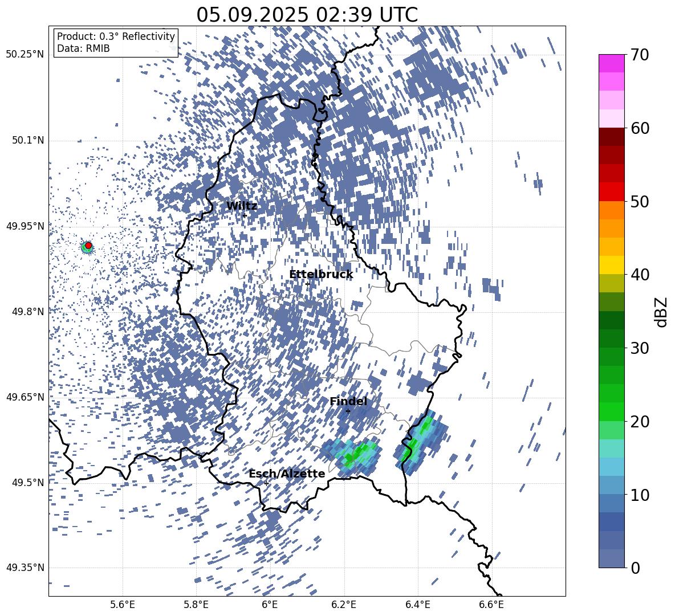Click the 49.65°N latitude label
The width and height of the screenshot is (675, 616).
25,397
